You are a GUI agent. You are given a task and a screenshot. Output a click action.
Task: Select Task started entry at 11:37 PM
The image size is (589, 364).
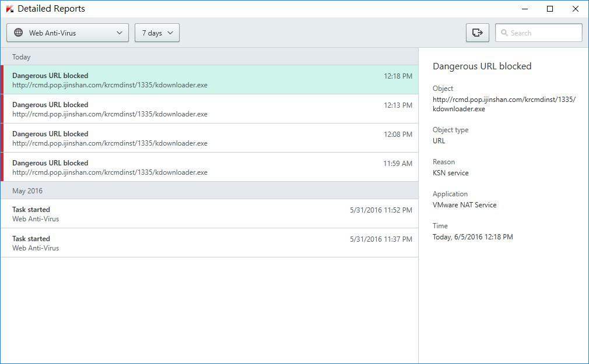210,243
